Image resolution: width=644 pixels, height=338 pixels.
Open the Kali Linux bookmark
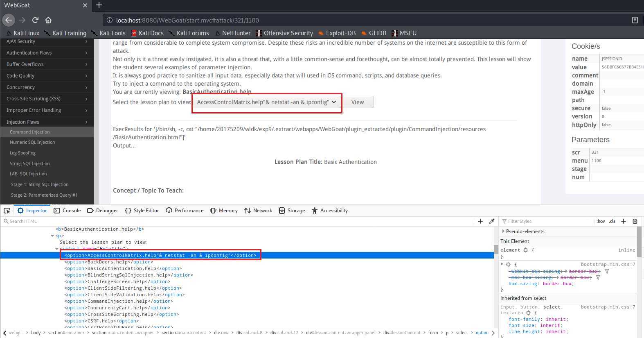tap(23, 33)
